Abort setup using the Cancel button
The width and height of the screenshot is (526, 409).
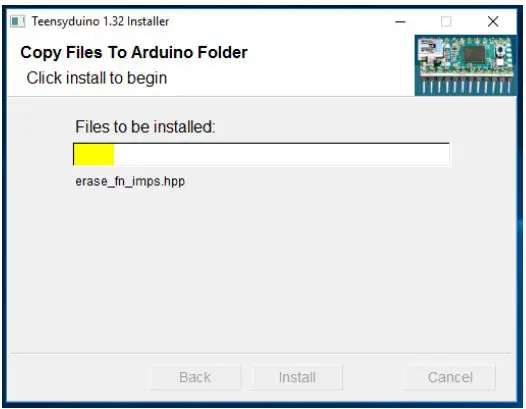pyautogui.click(x=450, y=377)
